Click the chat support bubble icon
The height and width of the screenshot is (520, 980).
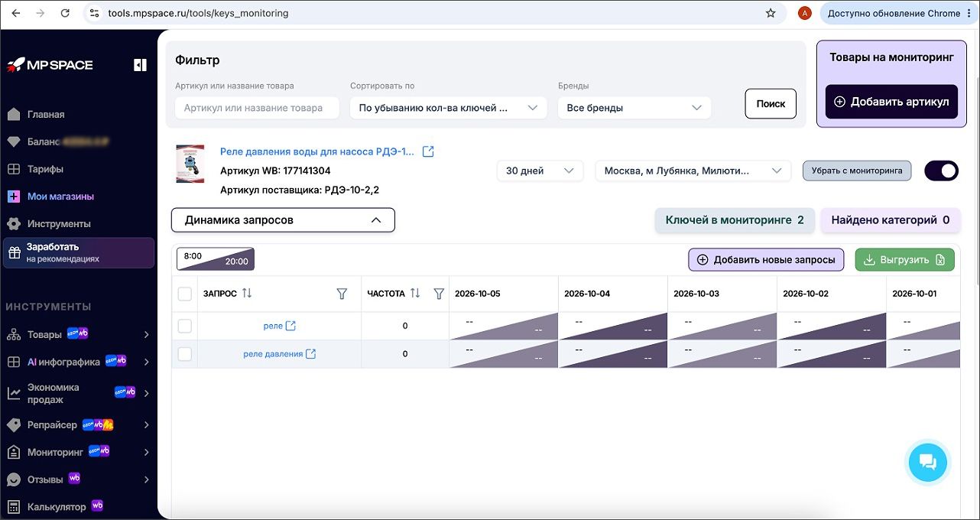[928, 461]
